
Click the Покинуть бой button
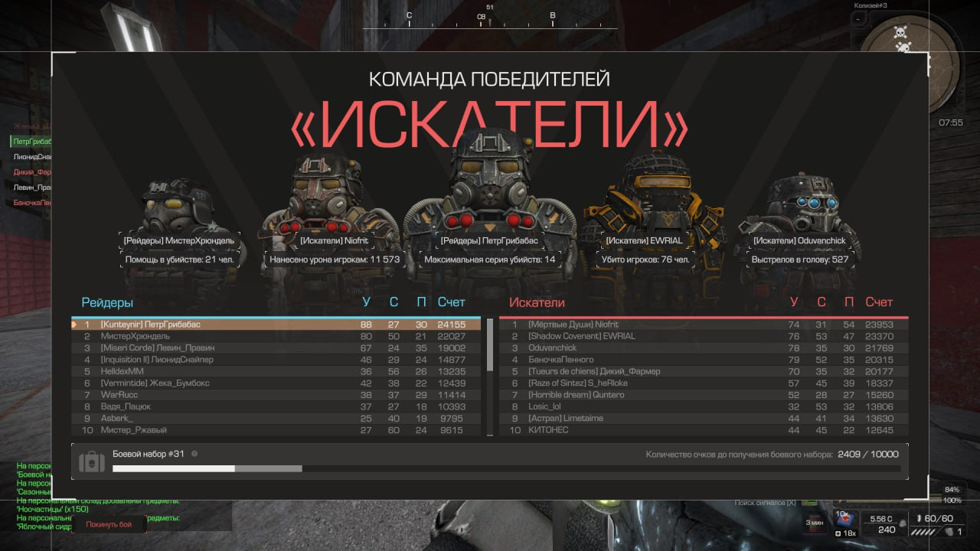point(108,524)
